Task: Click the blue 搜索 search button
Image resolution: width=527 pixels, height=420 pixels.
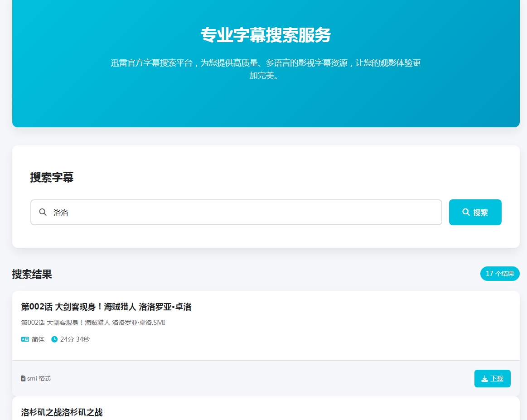Action: (x=475, y=212)
